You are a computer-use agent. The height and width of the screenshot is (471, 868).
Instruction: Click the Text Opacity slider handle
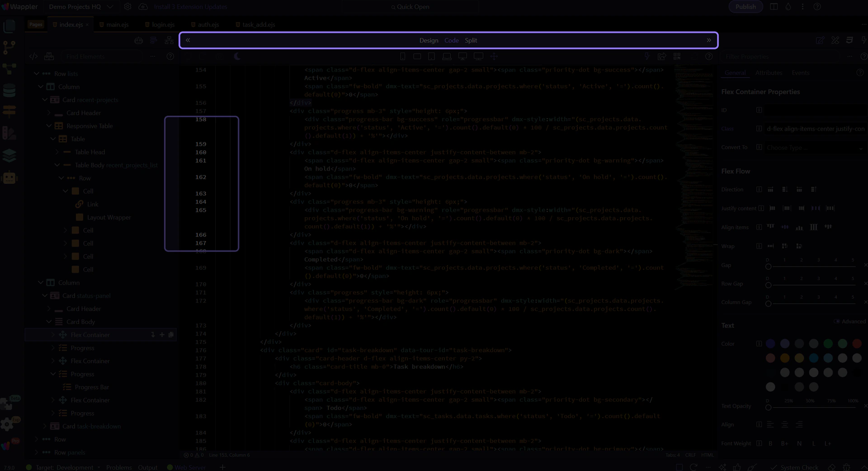[x=768, y=407]
